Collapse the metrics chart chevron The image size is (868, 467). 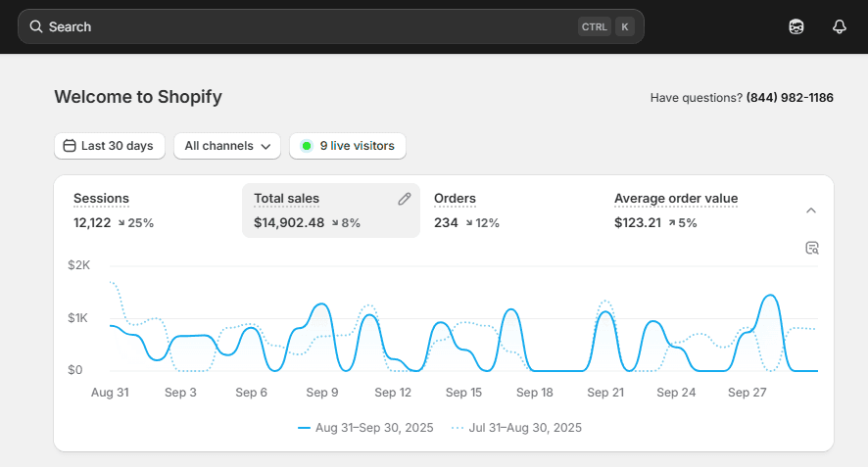point(811,210)
